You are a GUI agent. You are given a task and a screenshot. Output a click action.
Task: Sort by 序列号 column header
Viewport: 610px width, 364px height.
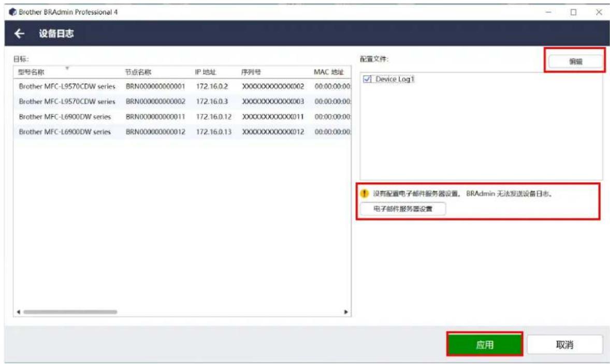pyautogui.click(x=251, y=72)
